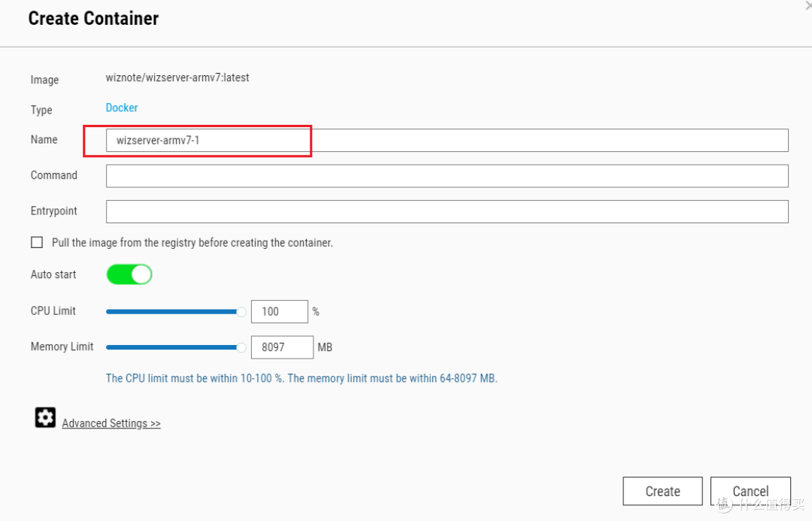
Task: Enable pulling the image before container creation
Action: [37, 242]
